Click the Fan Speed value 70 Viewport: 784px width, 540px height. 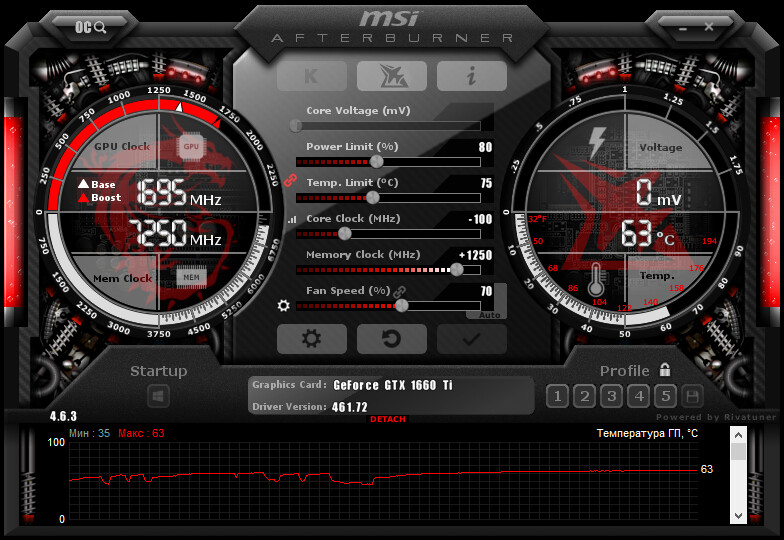pyautogui.click(x=486, y=291)
